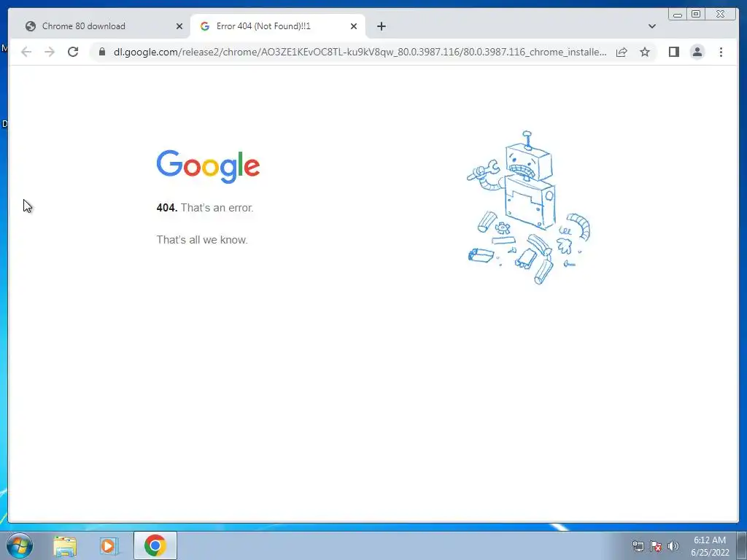
Task: Click the taskbar clock showing 6:12 AM
Action: pos(710,546)
